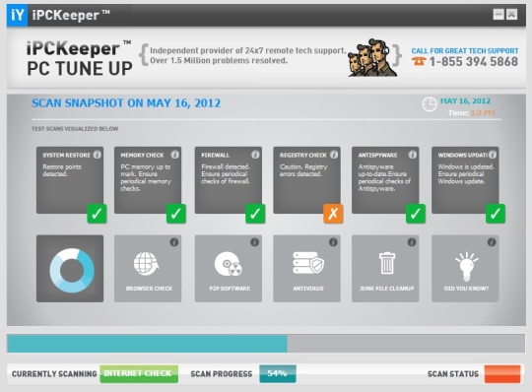Click Call For Great Tech Support text
Screen dimensions: 532x392
(465, 51)
